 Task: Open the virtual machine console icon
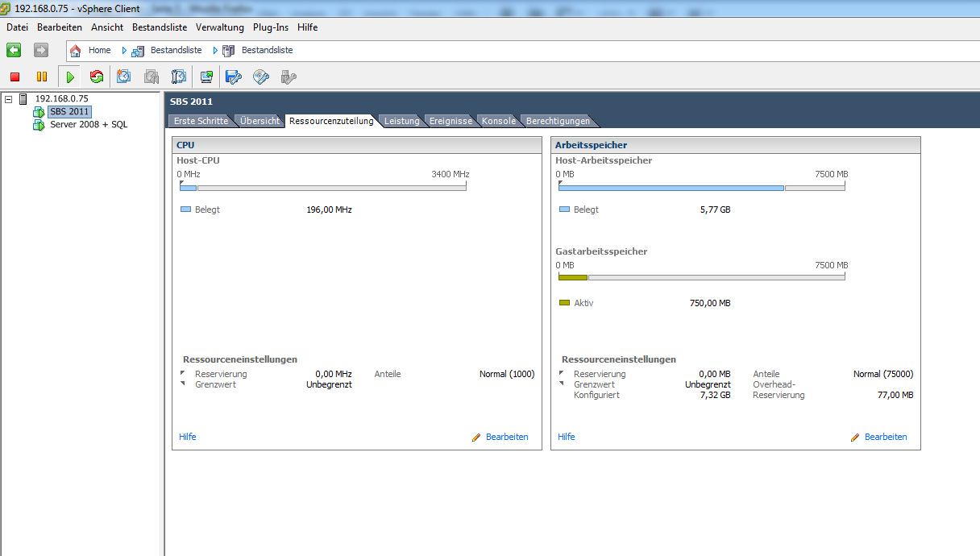point(206,77)
